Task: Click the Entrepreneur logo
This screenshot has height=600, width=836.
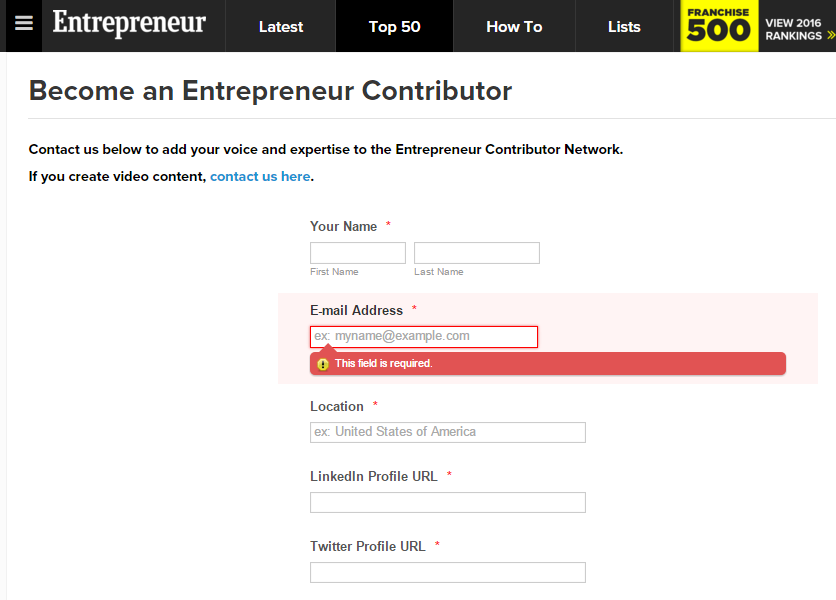Action: click(x=129, y=23)
